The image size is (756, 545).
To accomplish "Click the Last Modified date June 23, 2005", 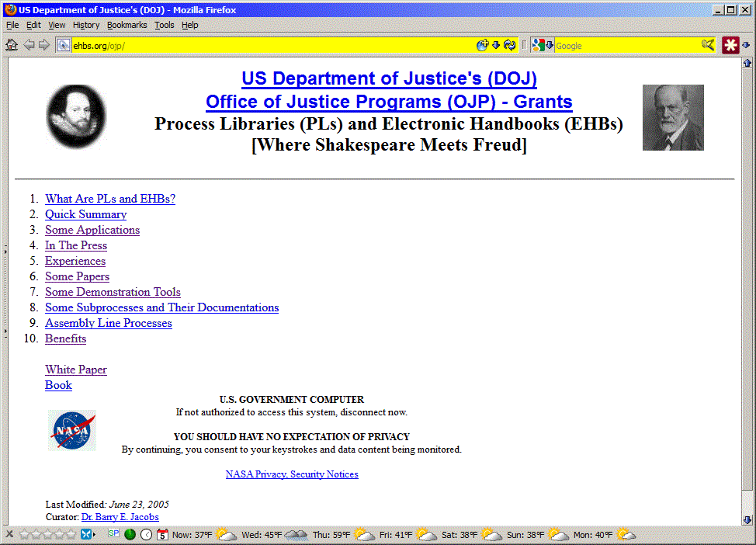I will [139, 505].
